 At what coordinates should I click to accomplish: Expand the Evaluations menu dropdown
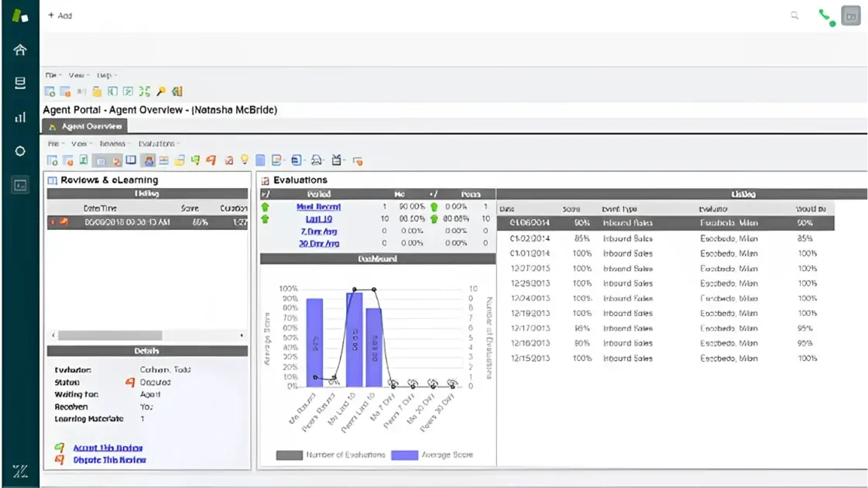click(159, 143)
